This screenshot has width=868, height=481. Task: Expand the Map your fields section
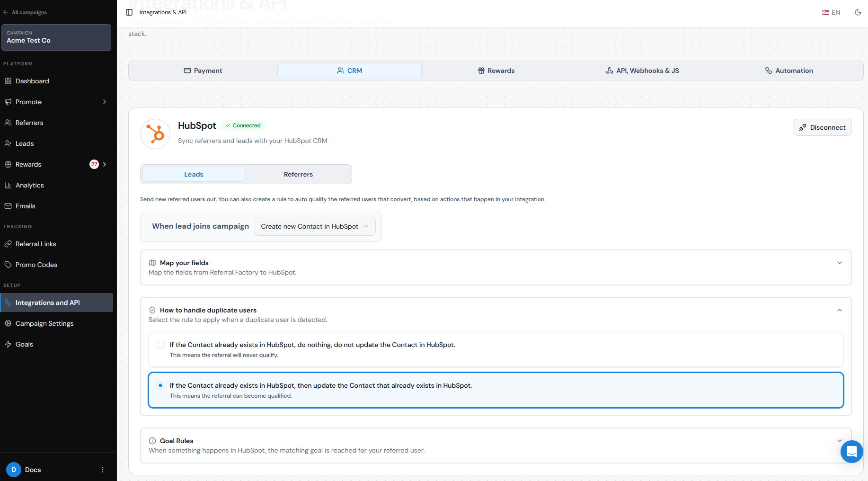point(840,263)
